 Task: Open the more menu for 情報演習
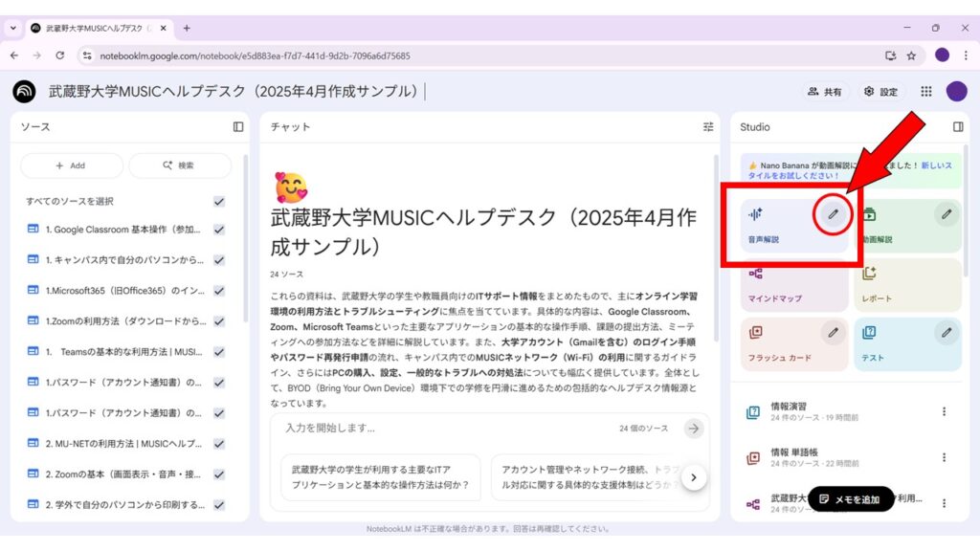[944, 411]
